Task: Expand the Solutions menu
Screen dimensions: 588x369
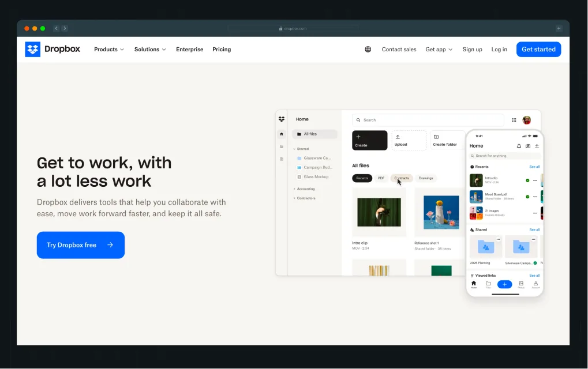Action: coord(150,50)
